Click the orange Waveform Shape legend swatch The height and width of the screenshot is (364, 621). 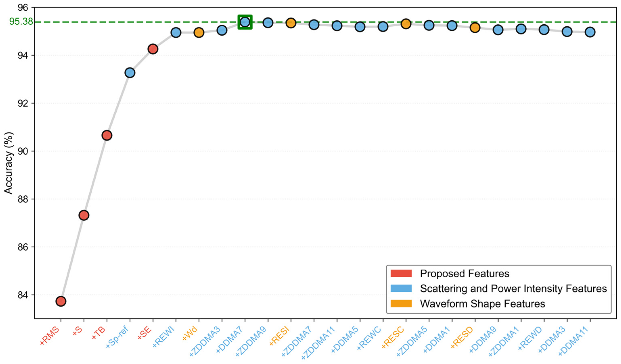pyautogui.click(x=401, y=304)
